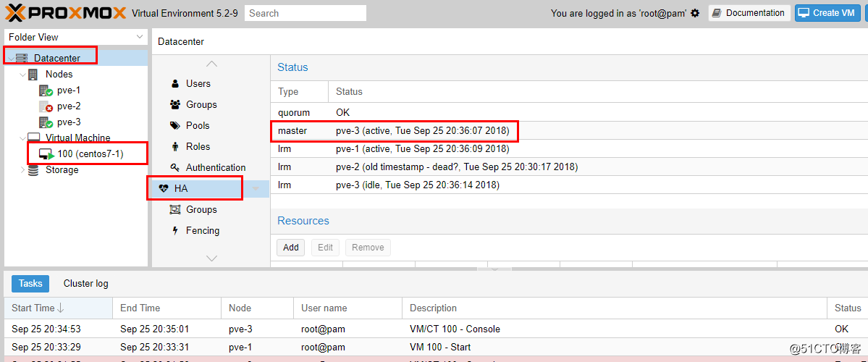Viewport: 868px width, 362px height.
Task: Click the Type column header
Action: pos(299,91)
